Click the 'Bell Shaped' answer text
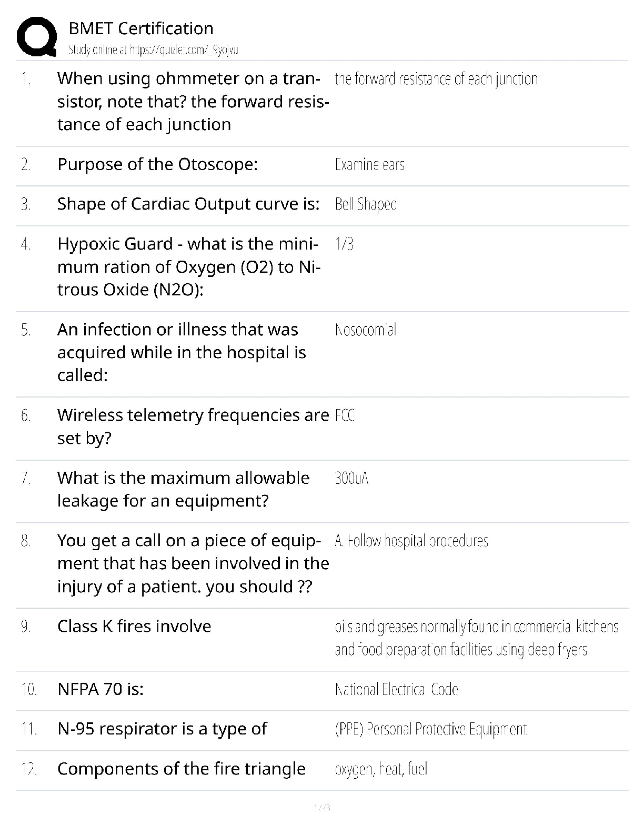The width and height of the screenshot is (644, 834). 366,204
